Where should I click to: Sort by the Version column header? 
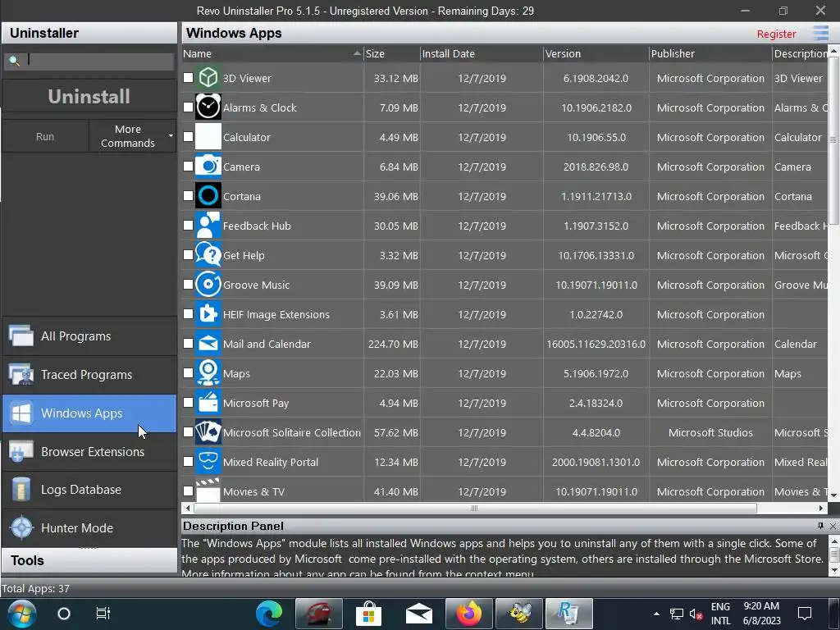[x=596, y=53]
